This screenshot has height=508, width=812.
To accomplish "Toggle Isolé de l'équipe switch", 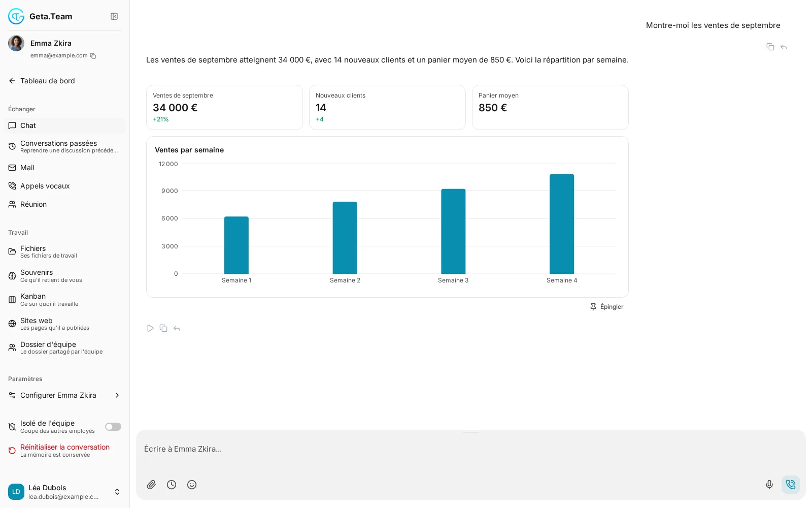I will [x=113, y=427].
